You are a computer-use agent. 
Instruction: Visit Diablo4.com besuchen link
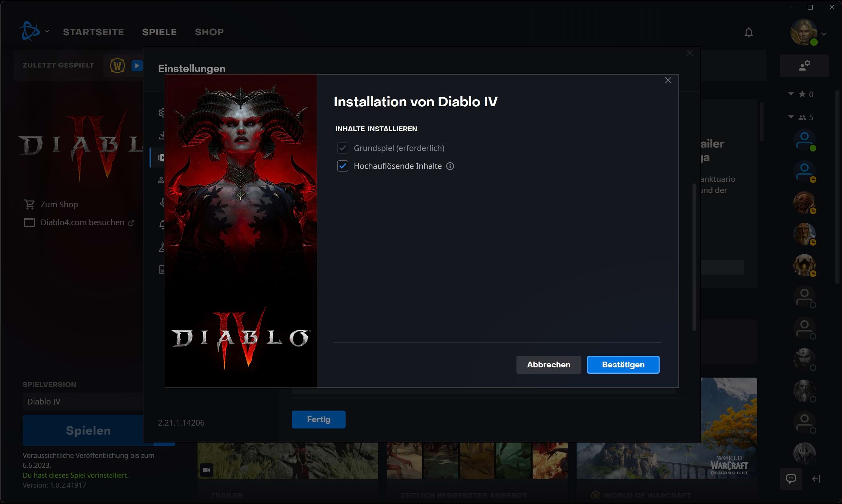(x=83, y=222)
